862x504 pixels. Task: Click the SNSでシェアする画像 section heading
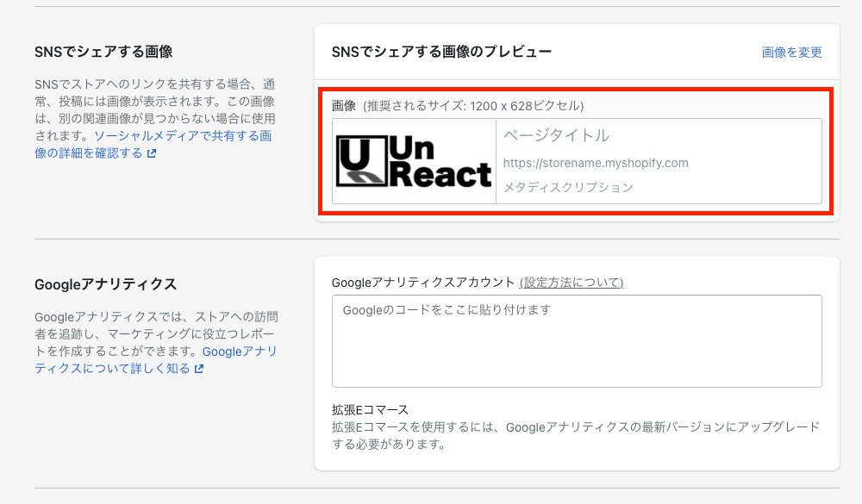click(x=104, y=52)
